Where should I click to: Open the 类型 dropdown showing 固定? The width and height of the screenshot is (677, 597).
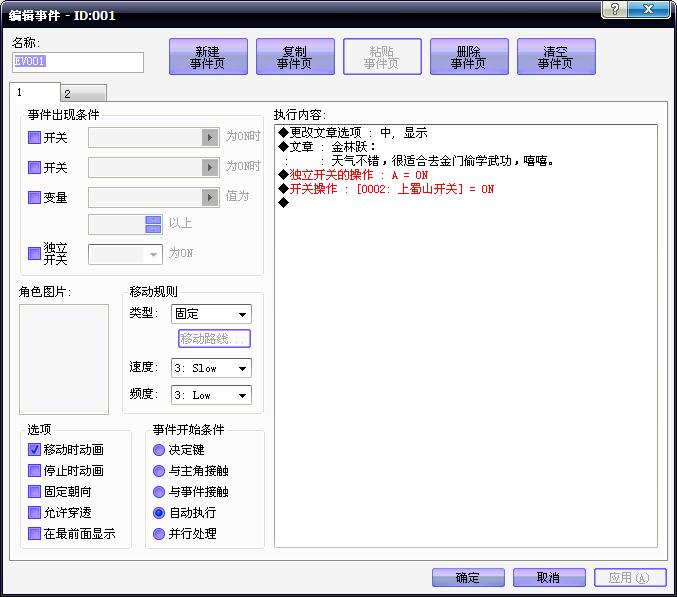pos(211,314)
